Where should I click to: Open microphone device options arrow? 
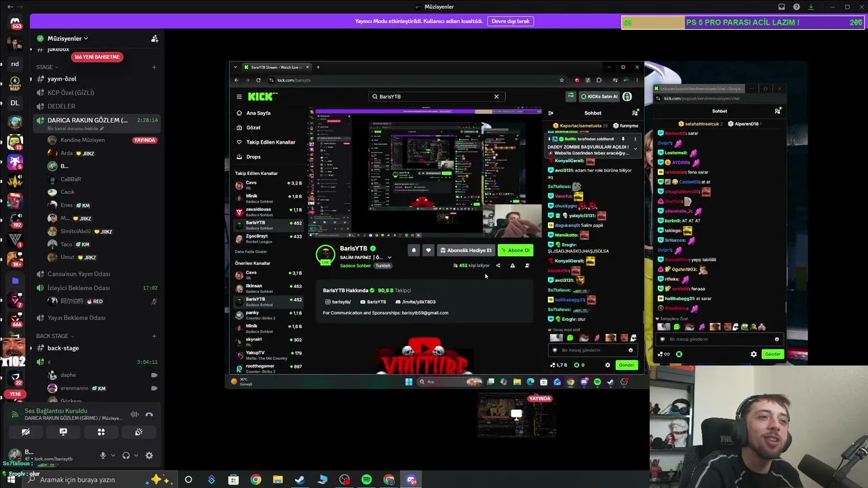pos(113,455)
